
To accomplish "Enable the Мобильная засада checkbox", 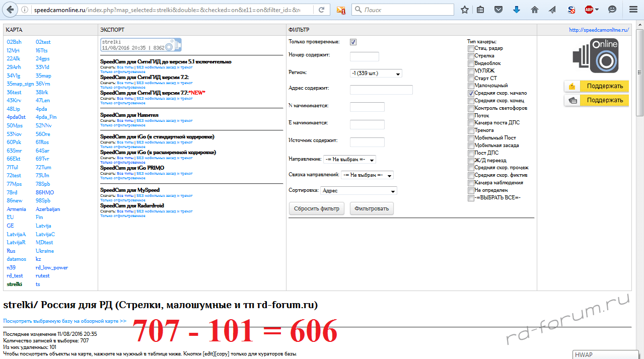I will coord(471,146).
